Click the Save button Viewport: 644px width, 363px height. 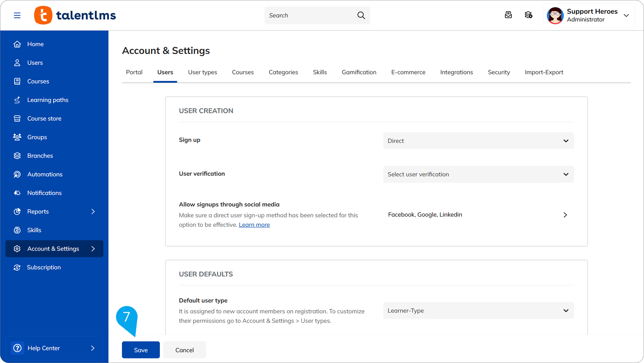(x=141, y=350)
